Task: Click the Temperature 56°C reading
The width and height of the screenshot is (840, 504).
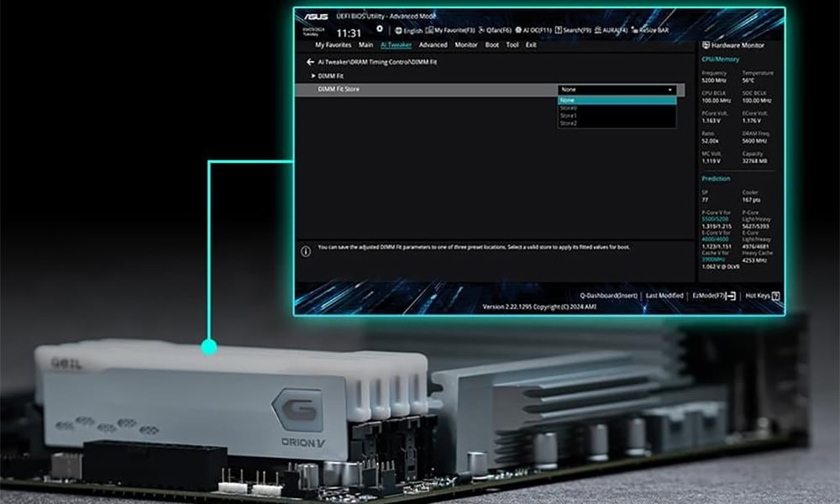Action: click(x=748, y=81)
